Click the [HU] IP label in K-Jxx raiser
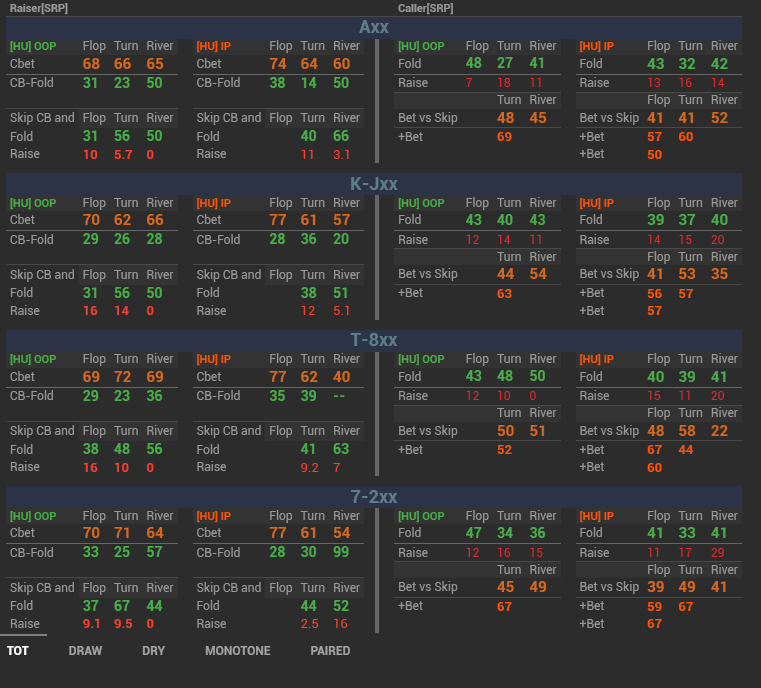This screenshot has height=688, width=761. [213, 203]
